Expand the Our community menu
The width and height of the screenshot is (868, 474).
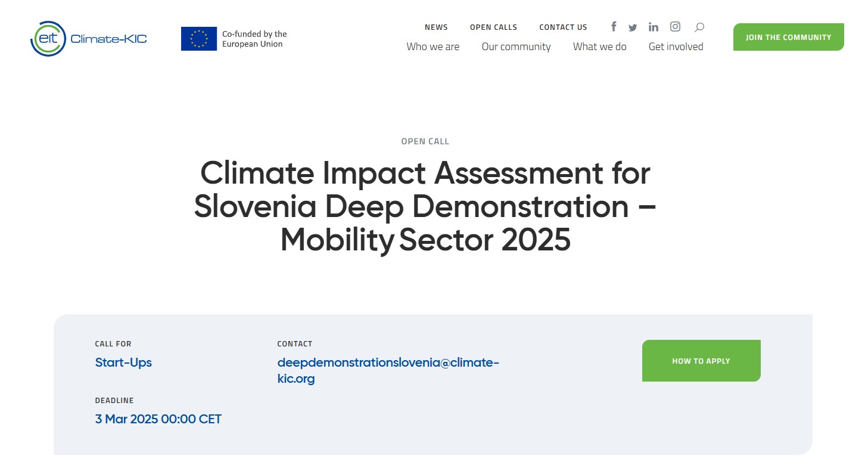pyautogui.click(x=516, y=47)
